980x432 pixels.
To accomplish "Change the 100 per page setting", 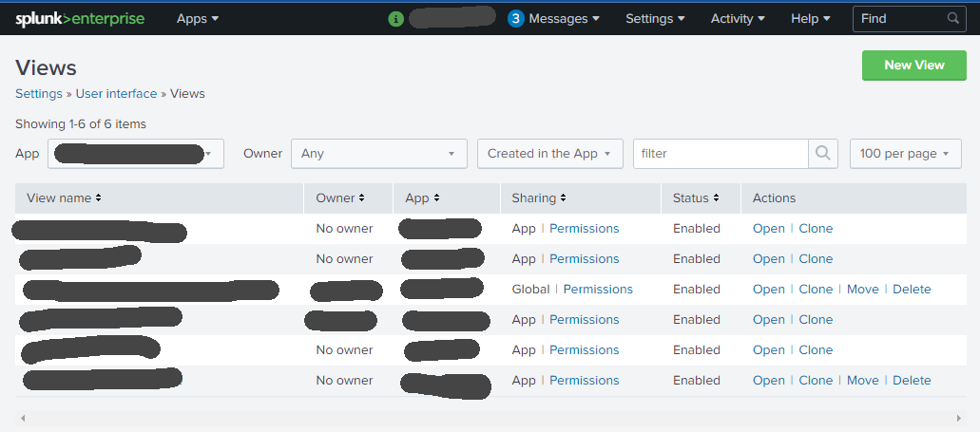I will tap(905, 154).
